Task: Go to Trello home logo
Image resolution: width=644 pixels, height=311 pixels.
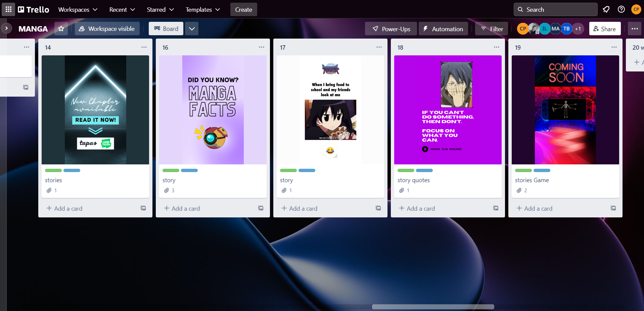Action: click(34, 9)
